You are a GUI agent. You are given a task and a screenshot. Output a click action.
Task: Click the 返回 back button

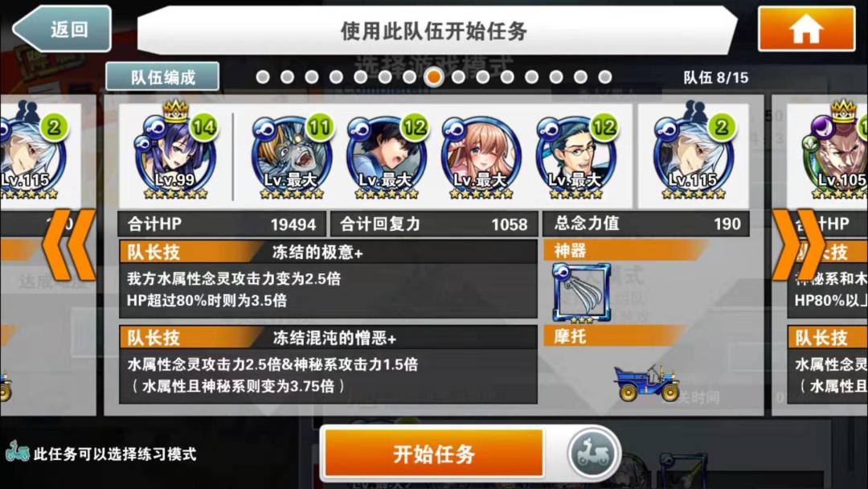(62, 29)
